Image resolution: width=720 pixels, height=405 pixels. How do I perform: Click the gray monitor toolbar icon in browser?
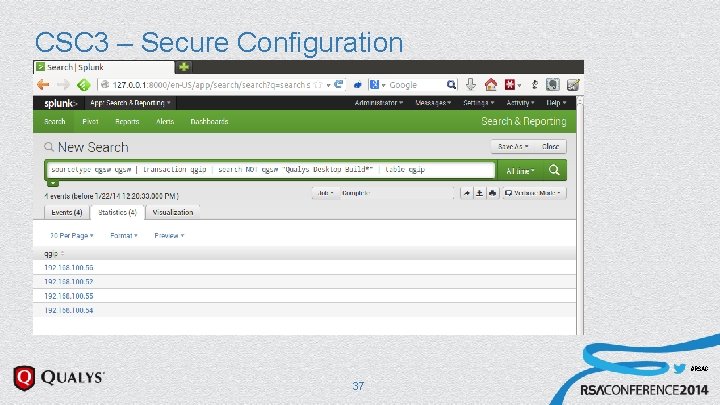pyautogui.click(x=552, y=84)
